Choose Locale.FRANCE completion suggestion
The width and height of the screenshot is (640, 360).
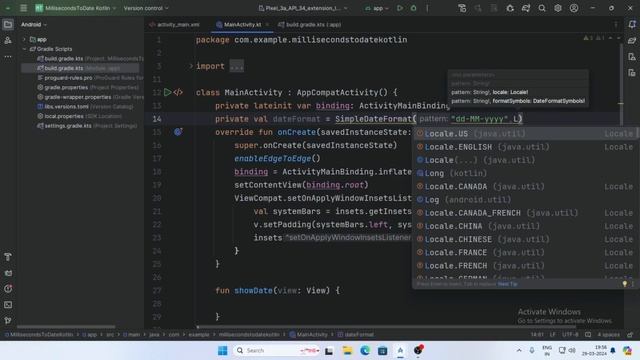[x=525, y=252]
